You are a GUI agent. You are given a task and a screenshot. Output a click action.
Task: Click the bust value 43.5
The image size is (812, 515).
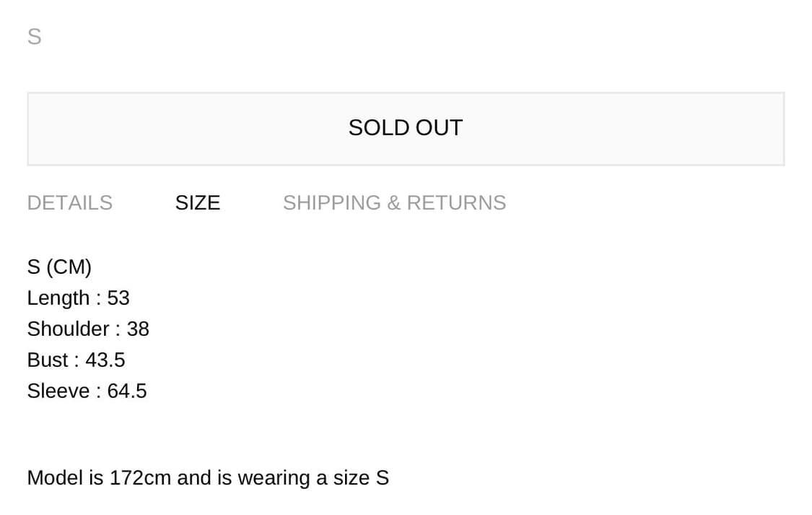(x=105, y=360)
